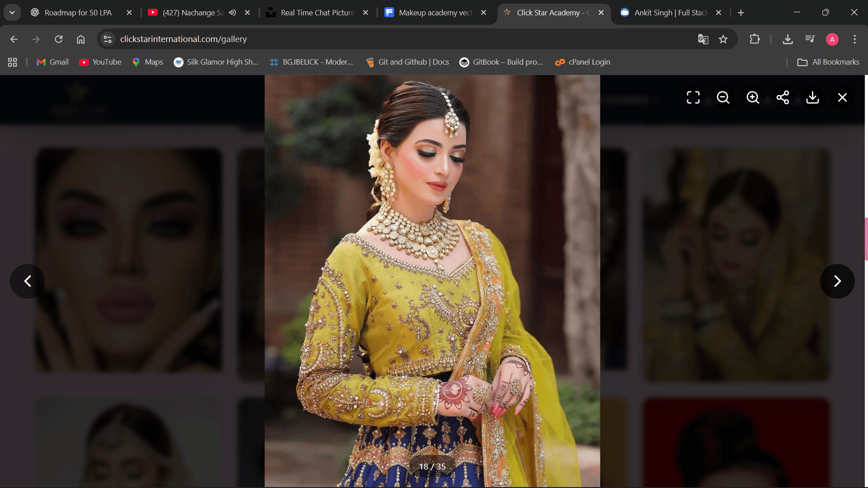The image size is (868, 488).
Task: Open the Apps grid shortcut
Action: [13, 62]
